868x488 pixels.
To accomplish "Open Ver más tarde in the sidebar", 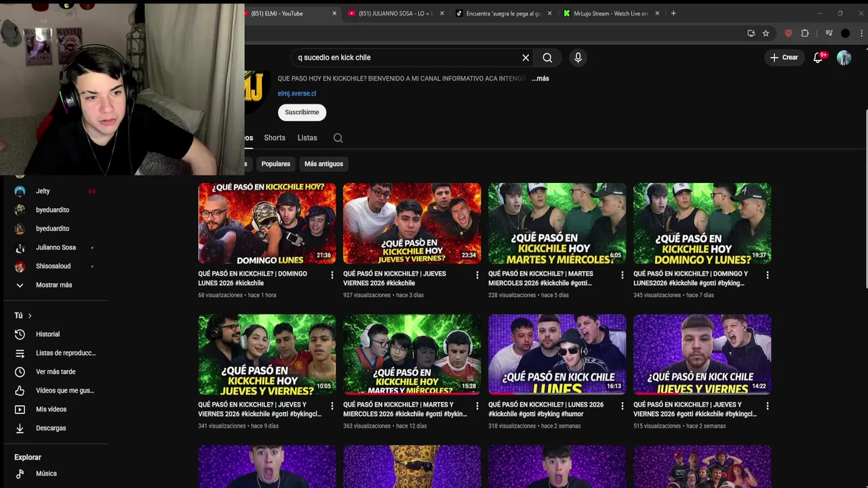I will coord(56,372).
